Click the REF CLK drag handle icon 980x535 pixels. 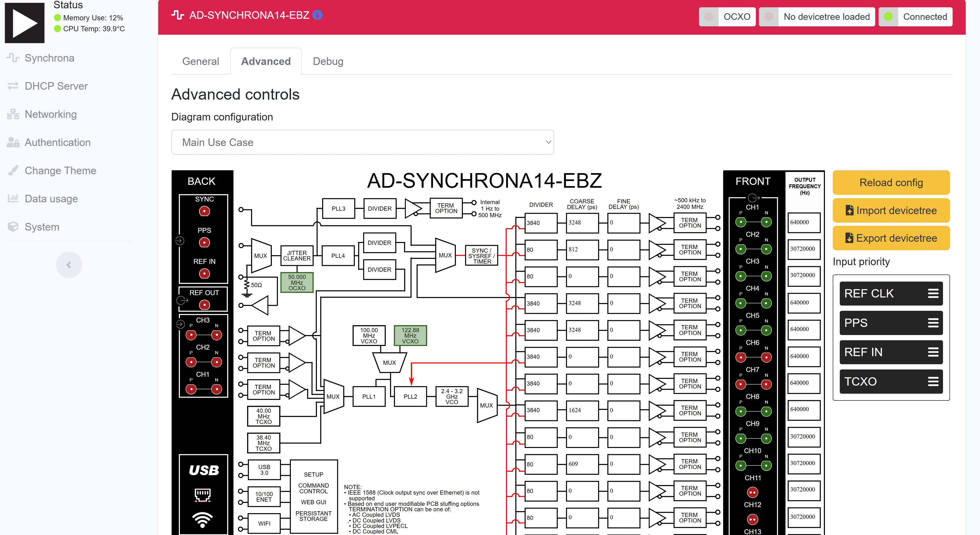[933, 293]
